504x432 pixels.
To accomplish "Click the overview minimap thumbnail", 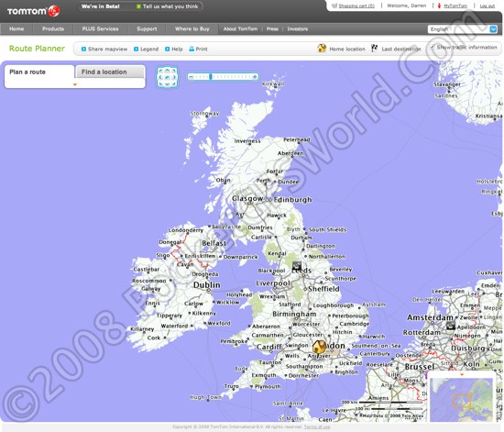I will [461, 400].
